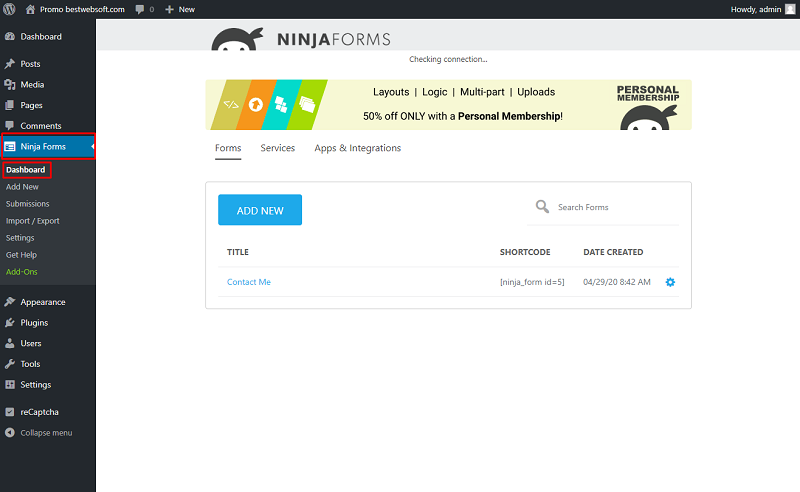Click the ninja mascot in Personal Membership banner
Screen dimensions: 800x492
point(648,118)
